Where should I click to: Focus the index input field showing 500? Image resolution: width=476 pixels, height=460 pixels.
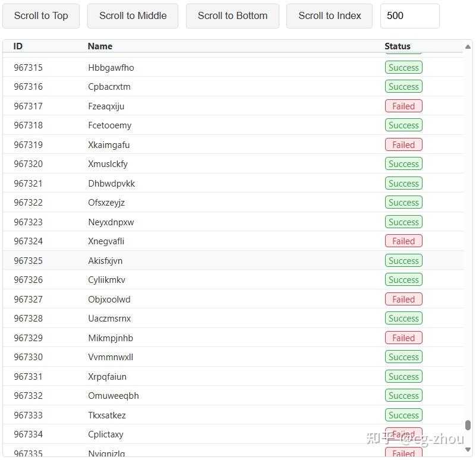click(x=409, y=16)
